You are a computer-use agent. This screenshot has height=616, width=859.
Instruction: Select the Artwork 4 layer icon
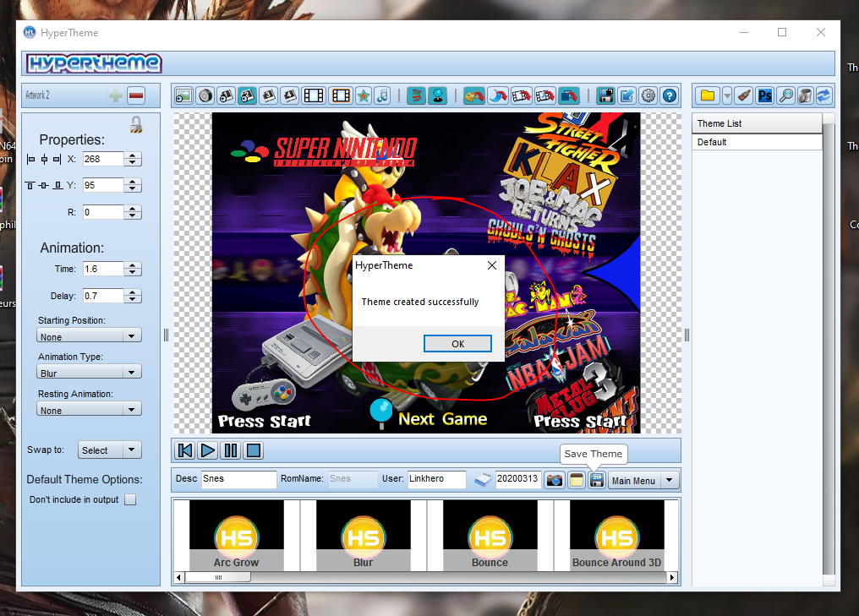[289, 95]
